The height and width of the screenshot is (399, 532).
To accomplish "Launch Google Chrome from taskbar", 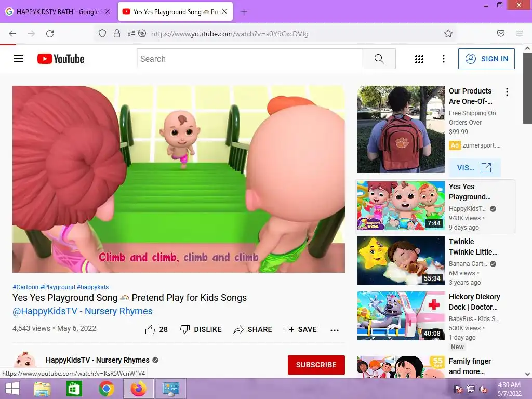I will 106,389.
